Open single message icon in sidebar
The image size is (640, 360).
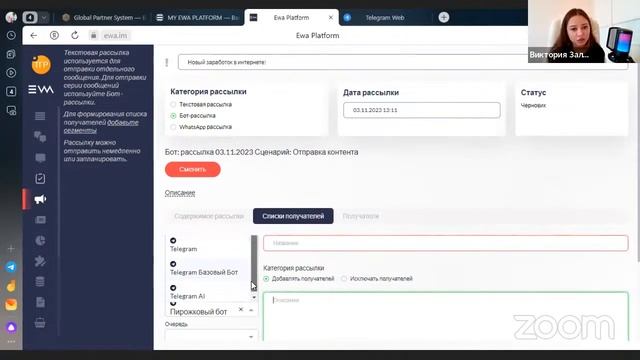point(40,158)
